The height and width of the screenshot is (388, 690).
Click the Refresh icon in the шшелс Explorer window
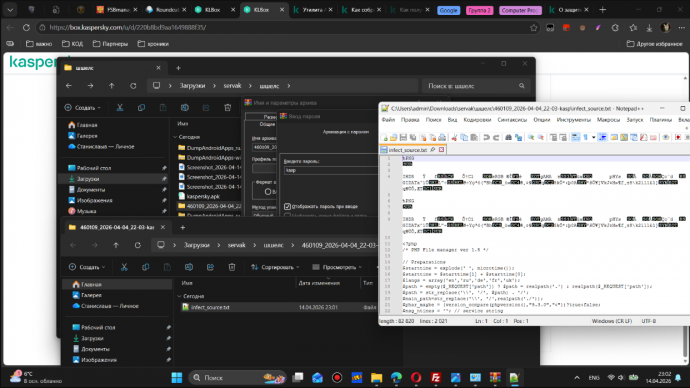pyautogui.click(x=133, y=86)
